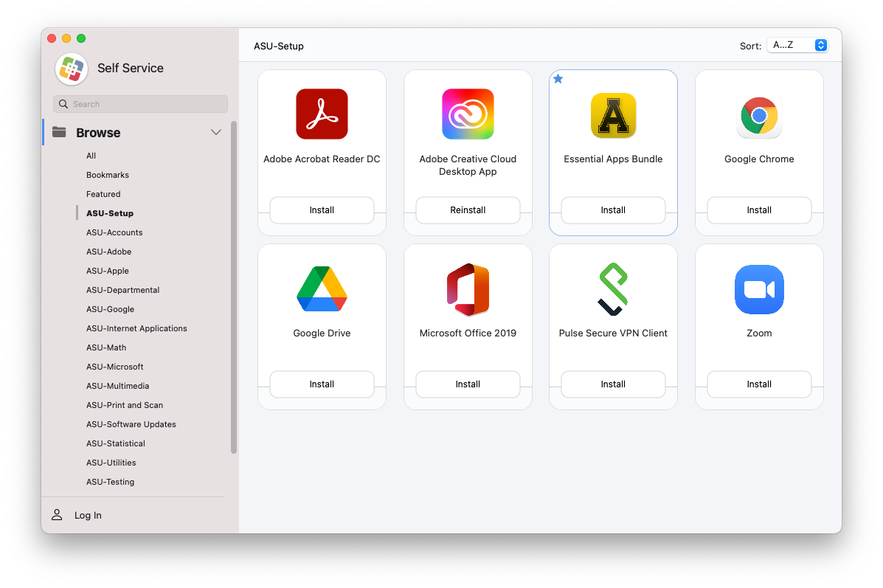This screenshot has height=588, width=883.
Task: Go to the Bookmarks category
Action: [108, 175]
